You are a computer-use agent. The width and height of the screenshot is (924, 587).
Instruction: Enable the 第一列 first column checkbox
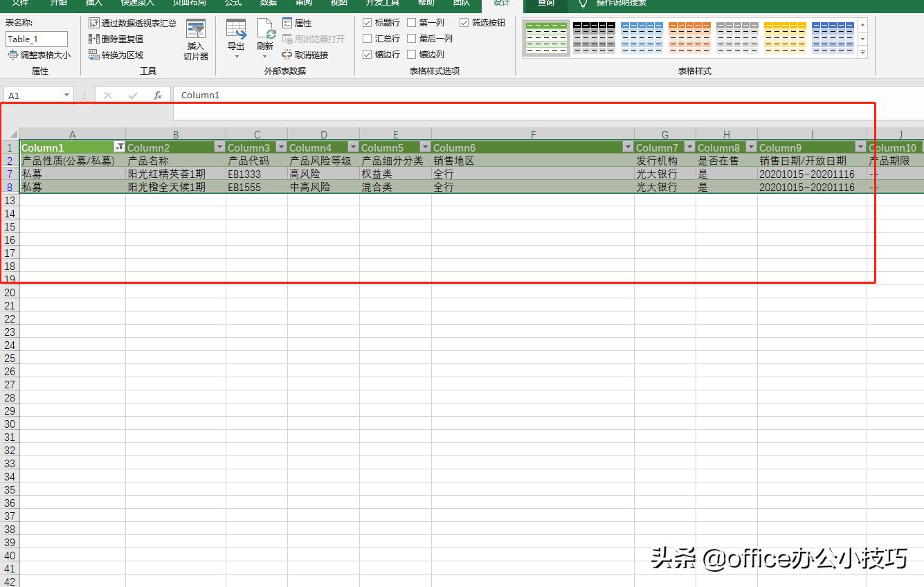412,23
